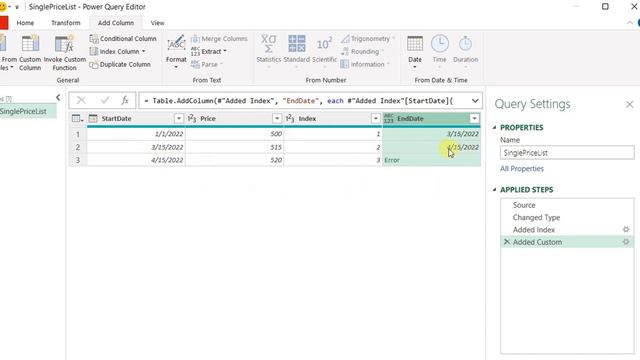This screenshot has height=360, width=640.
Task: Switch to the Transform tab
Action: (x=66, y=23)
